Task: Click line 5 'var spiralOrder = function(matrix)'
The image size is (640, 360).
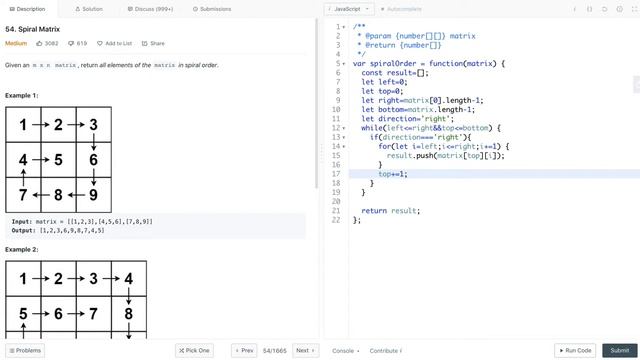Action: point(429,64)
